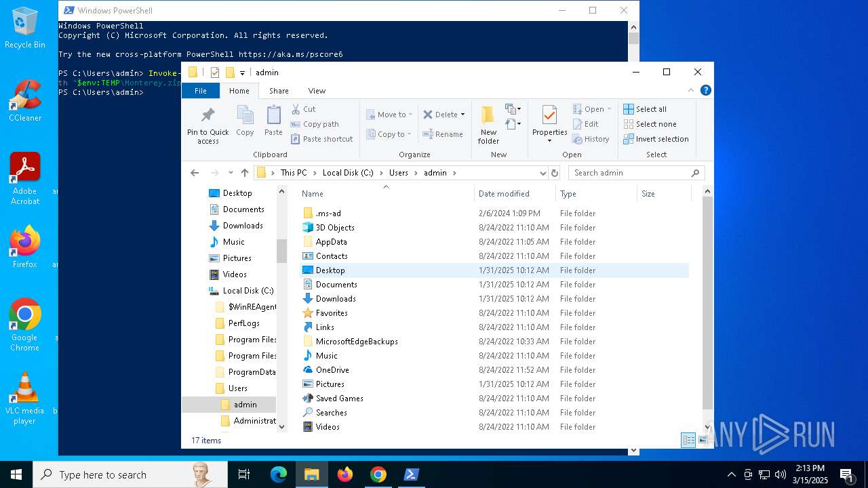Click the search magnifier in Search admin
Screen dimensions: 868x488
click(695, 173)
